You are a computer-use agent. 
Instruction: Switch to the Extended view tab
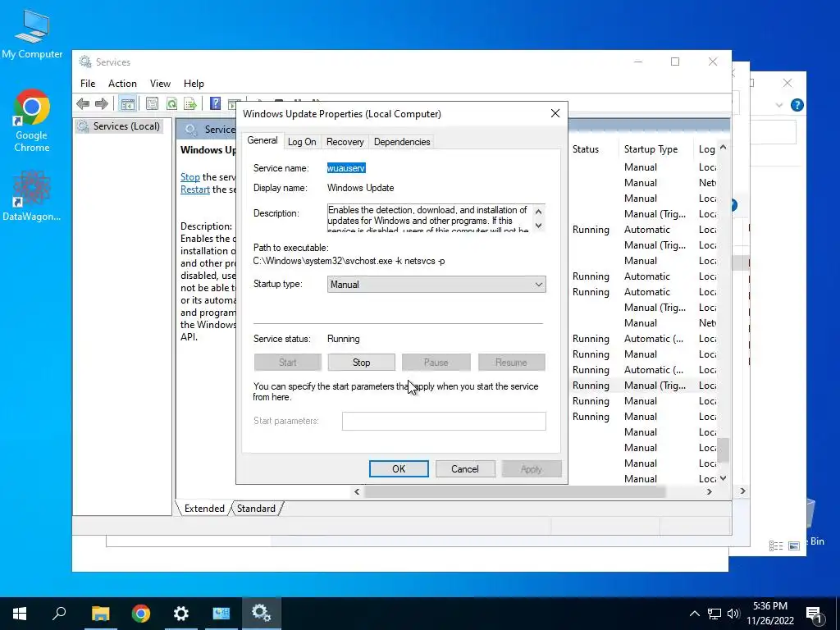tap(204, 509)
